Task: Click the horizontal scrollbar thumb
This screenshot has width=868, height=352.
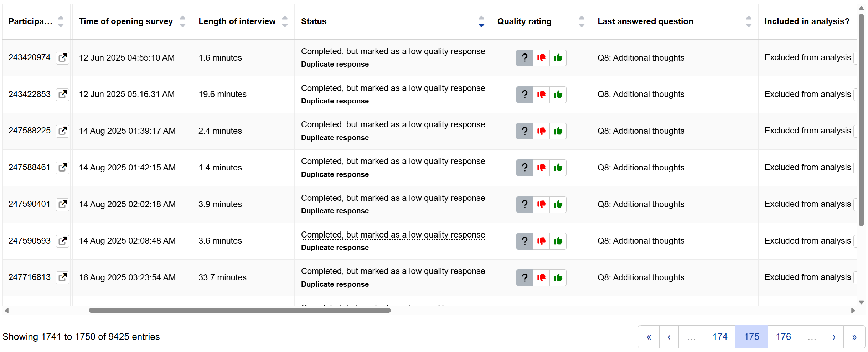Action: click(x=240, y=311)
